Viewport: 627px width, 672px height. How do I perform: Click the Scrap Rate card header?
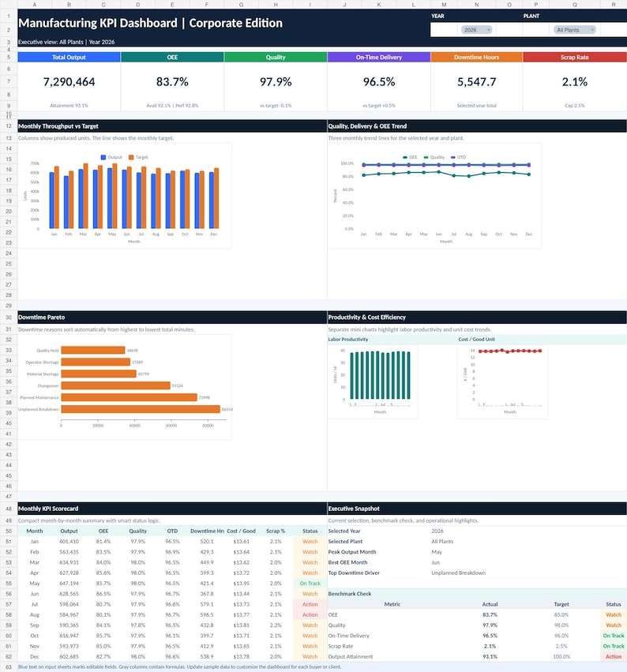tap(575, 57)
